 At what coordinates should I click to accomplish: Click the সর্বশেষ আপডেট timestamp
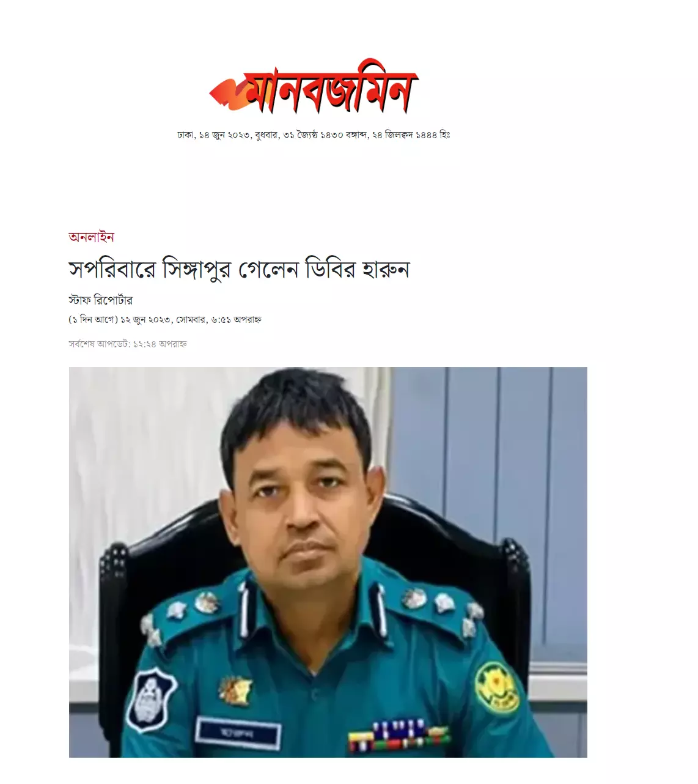pyautogui.click(x=128, y=344)
